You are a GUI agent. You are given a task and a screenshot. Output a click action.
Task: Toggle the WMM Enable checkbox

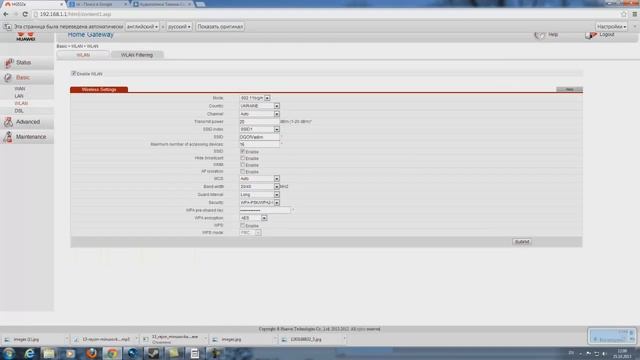point(242,165)
